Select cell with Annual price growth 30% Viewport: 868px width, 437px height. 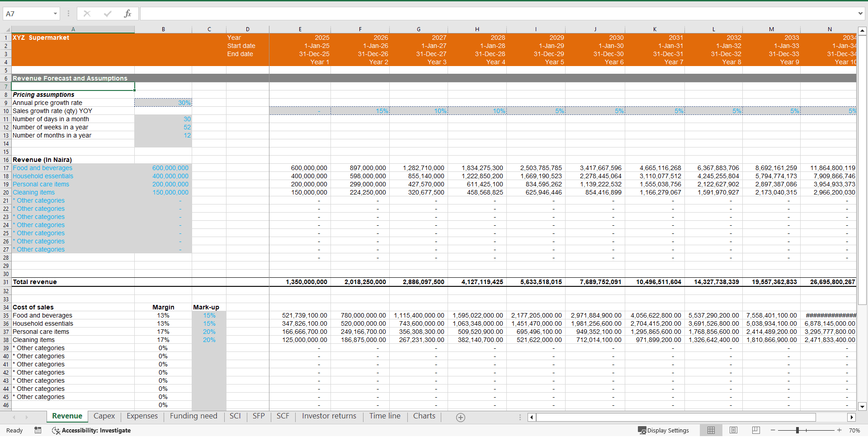click(163, 103)
